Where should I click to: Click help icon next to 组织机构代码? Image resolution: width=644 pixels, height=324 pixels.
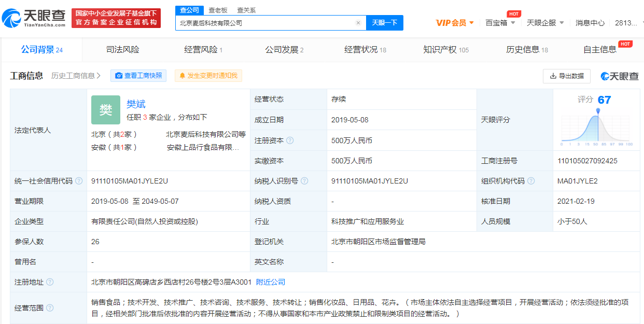click(531, 181)
